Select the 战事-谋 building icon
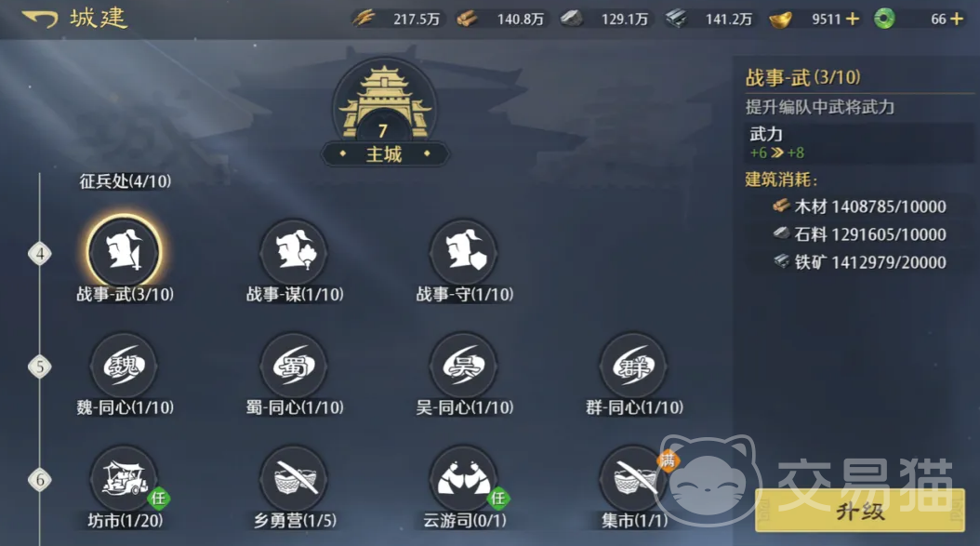This screenshot has height=546, width=980. (x=294, y=253)
